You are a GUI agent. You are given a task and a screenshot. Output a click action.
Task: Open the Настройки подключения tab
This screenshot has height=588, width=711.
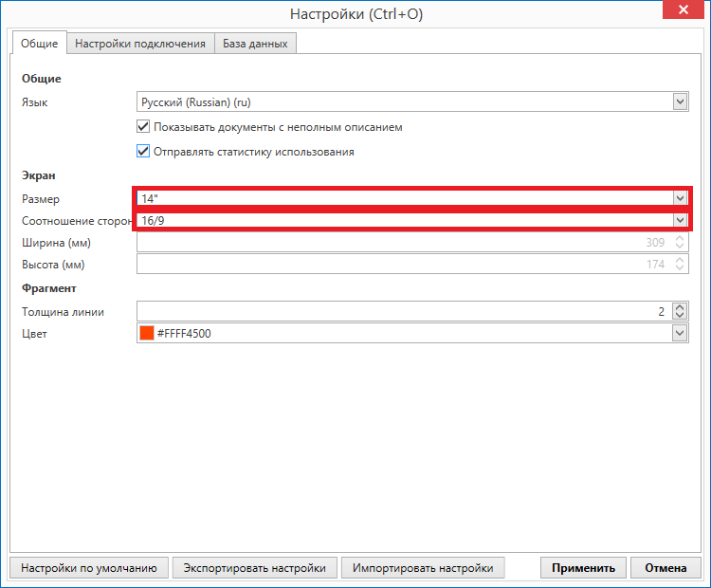(140, 44)
